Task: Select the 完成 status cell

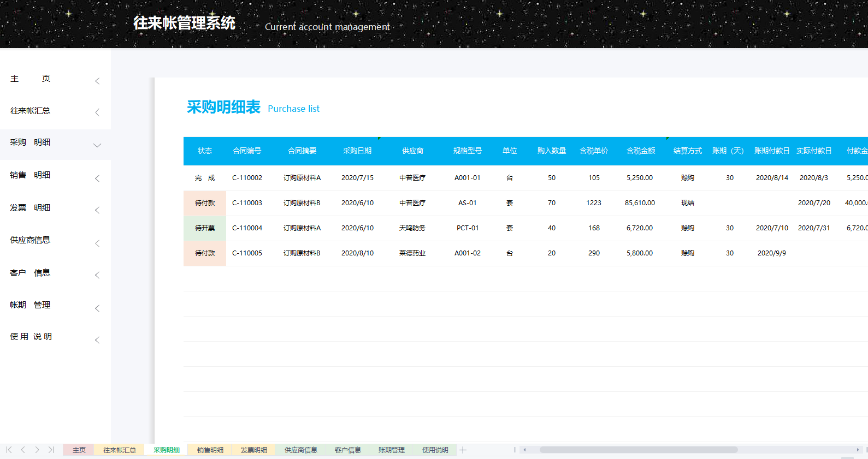Action: (205, 178)
